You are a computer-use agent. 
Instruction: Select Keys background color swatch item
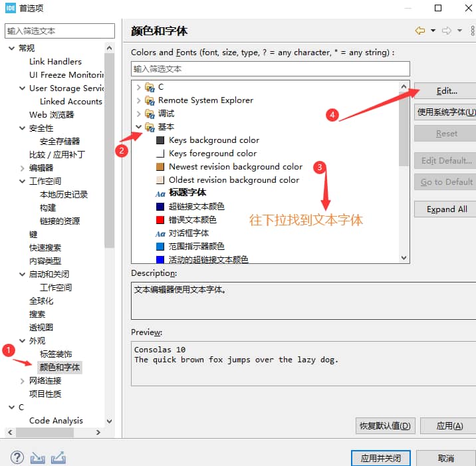pos(160,140)
